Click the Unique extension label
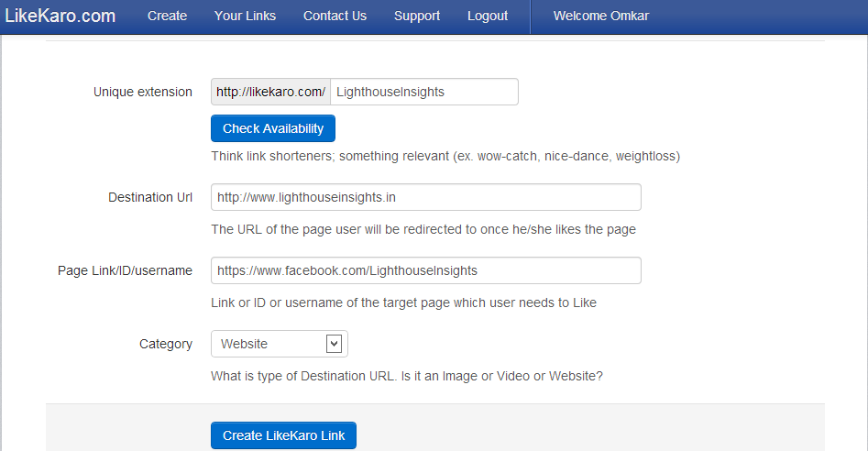Screen dimensions: 868x451 [x=143, y=92]
